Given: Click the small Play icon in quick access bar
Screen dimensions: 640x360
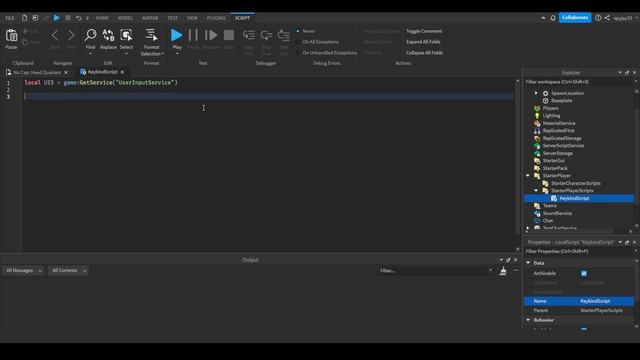Looking at the screenshot, I should click(57, 18).
